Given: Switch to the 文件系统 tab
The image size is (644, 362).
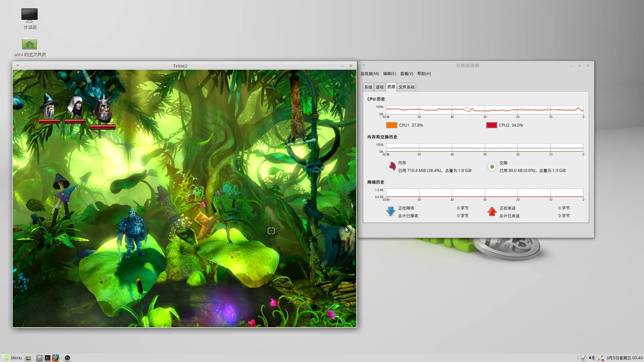Looking at the screenshot, I should pos(407,87).
